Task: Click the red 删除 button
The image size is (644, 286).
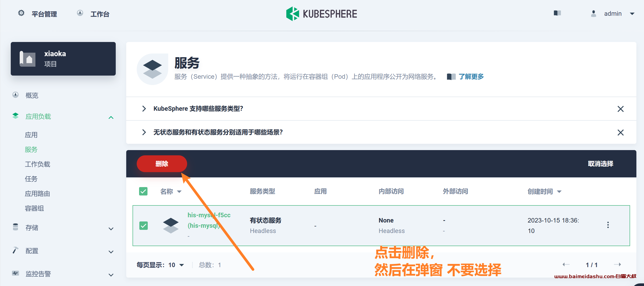Action: 162,164
